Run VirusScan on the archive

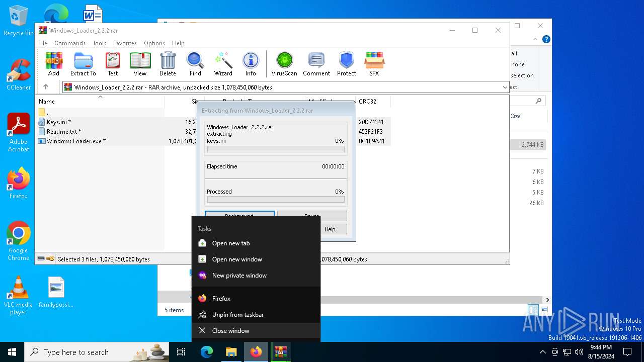[284, 64]
